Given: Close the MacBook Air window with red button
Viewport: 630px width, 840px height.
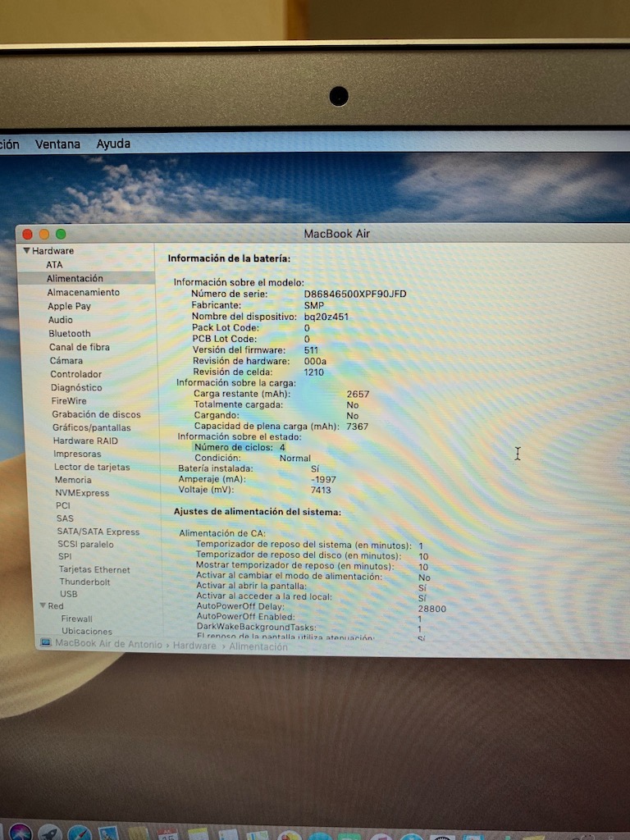Looking at the screenshot, I should [27, 234].
